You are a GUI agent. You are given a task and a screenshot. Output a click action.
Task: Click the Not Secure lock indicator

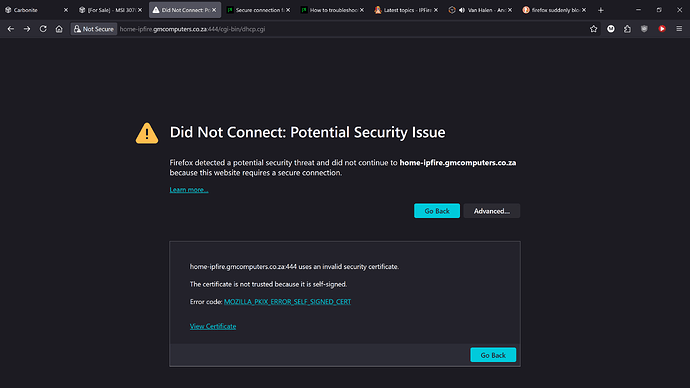click(x=94, y=29)
